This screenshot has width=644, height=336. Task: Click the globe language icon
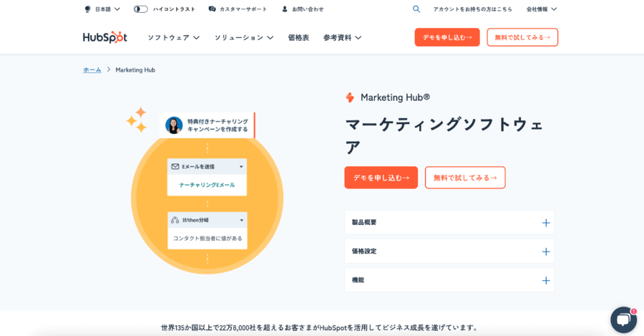coord(87,9)
